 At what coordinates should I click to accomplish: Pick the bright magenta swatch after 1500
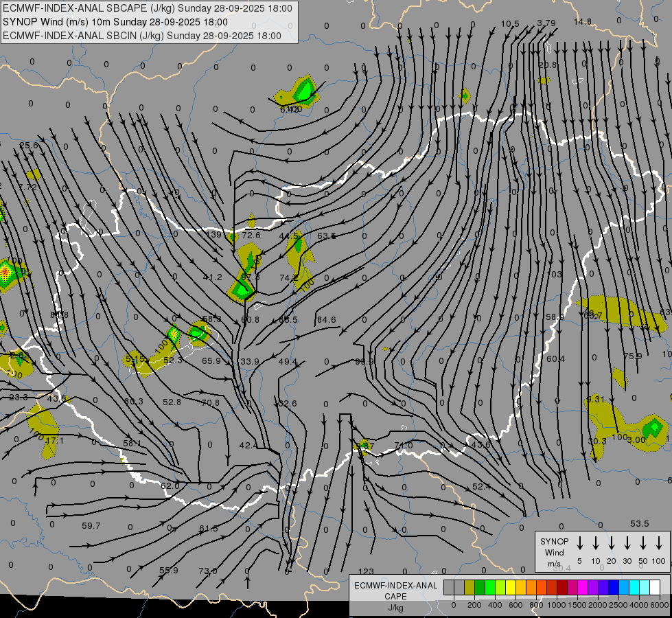pyautogui.click(x=583, y=588)
